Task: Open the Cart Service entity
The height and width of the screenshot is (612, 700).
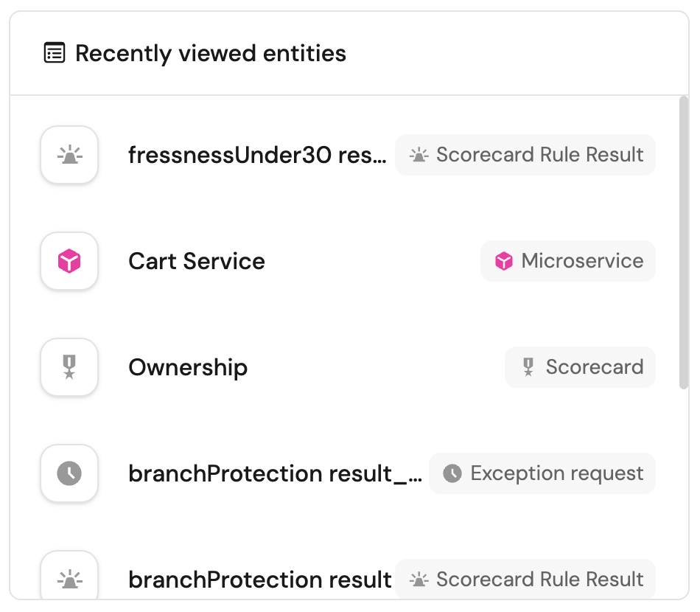Action: [x=197, y=261]
